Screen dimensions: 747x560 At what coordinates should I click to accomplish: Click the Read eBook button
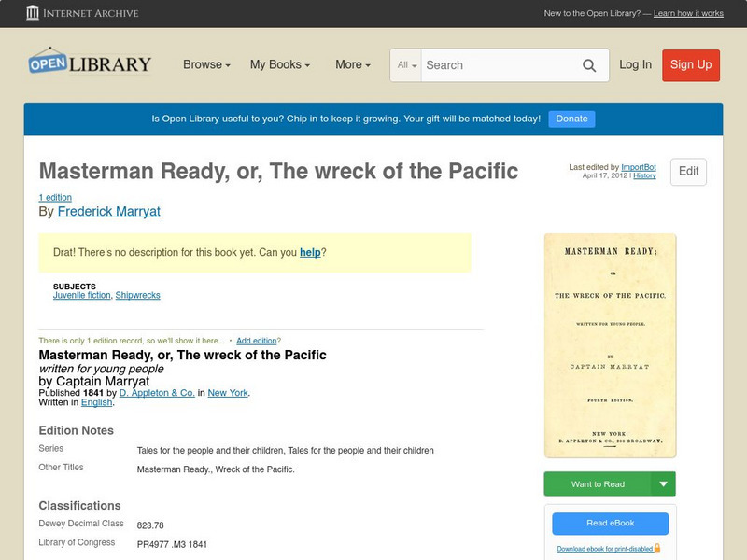(x=611, y=525)
